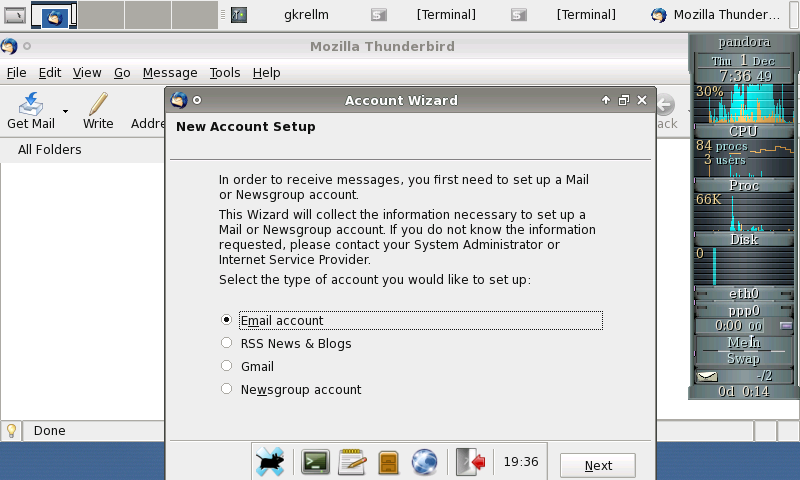
Task: Click the logout exit door icon
Action: pos(470,461)
